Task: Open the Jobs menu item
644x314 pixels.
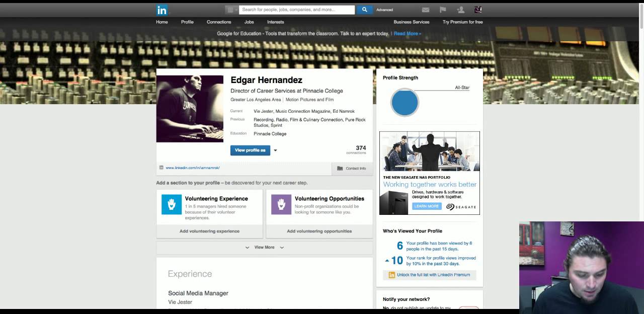Action: point(249,22)
